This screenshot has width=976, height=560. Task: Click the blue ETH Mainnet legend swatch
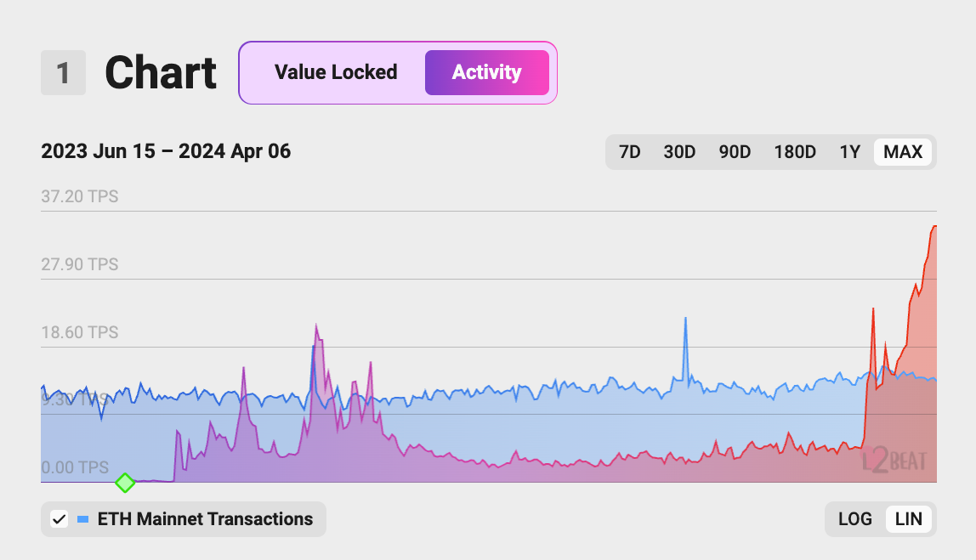coord(82,518)
